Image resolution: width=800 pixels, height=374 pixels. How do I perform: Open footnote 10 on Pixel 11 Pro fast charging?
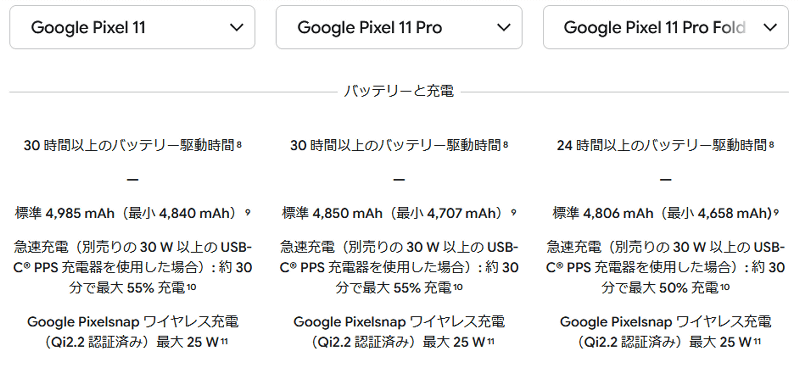coord(458,287)
